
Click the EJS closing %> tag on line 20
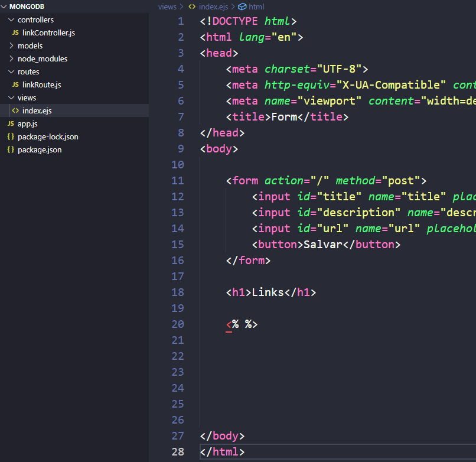[x=252, y=324]
